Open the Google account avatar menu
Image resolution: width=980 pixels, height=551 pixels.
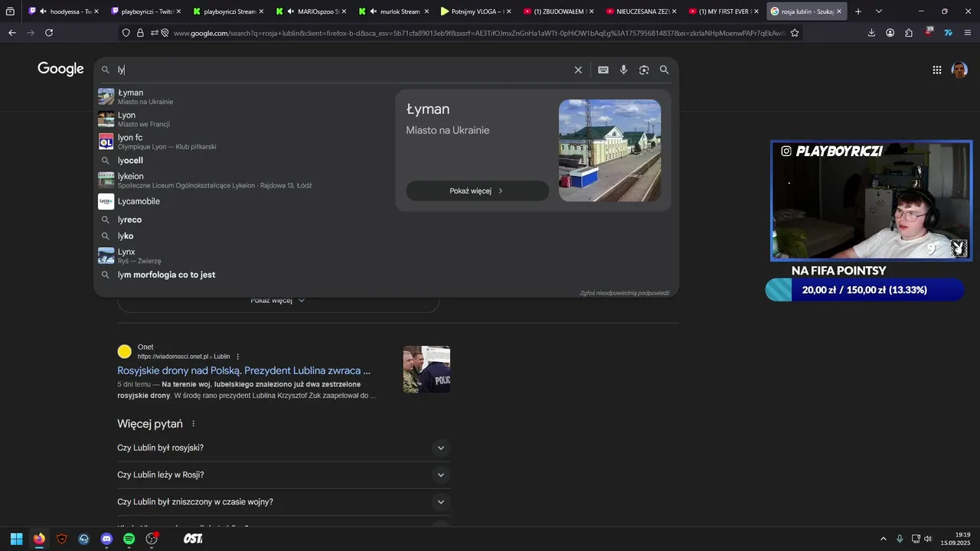coord(959,70)
